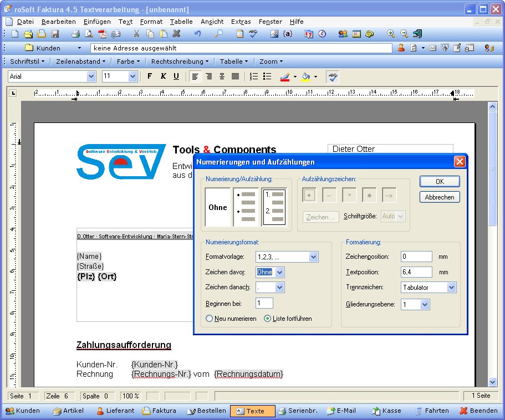
Task: Select the 'Neu numerieren' radio button
Action: point(210,319)
